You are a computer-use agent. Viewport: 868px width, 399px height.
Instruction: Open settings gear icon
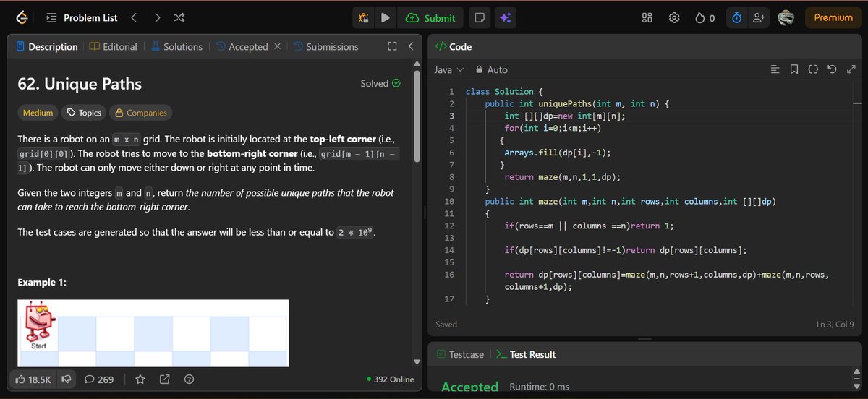pyautogui.click(x=673, y=18)
